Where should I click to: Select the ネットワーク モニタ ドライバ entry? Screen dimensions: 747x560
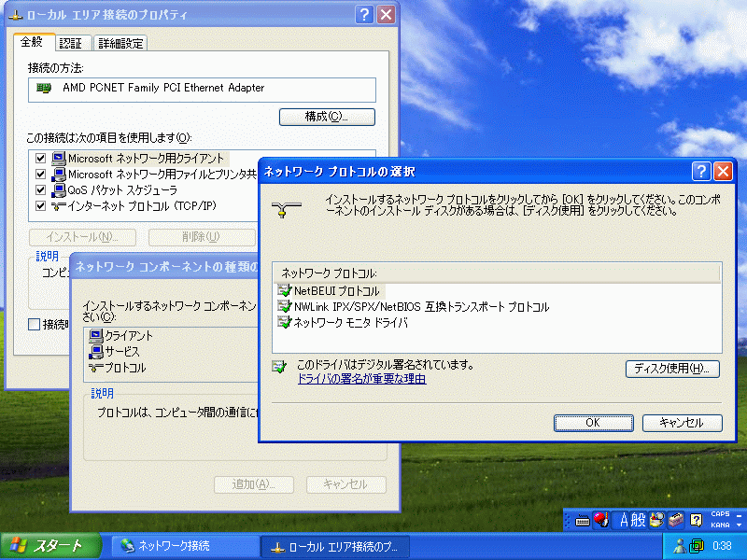351,323
